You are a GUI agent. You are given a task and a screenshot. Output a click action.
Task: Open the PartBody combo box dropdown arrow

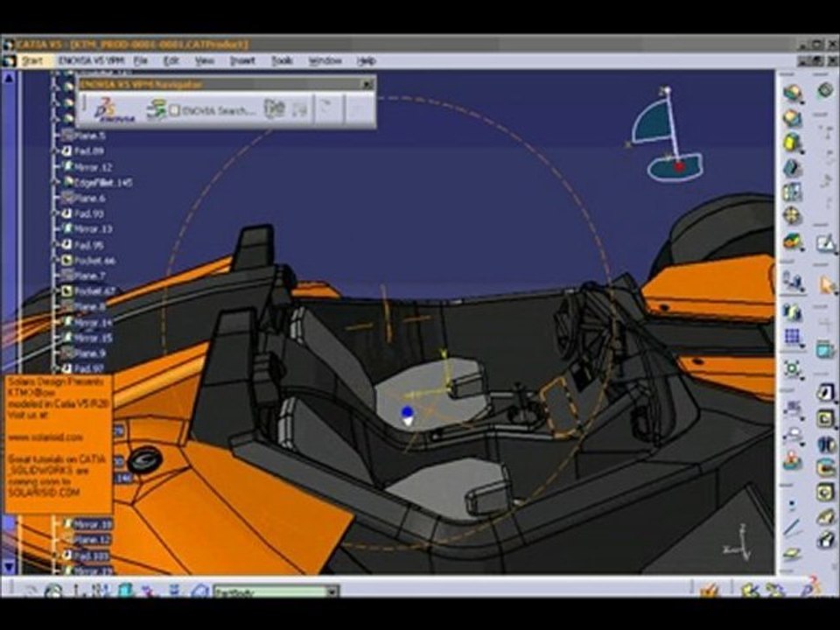tap(332, 592)
